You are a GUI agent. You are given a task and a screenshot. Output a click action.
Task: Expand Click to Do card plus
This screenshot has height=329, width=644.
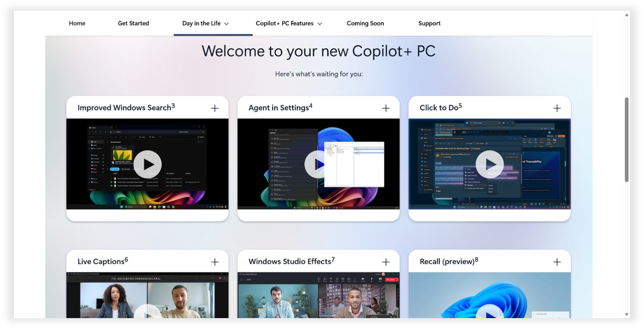(557, 108)
